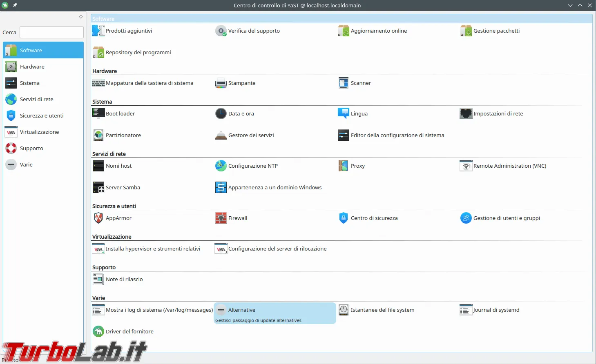Image resolution: width=596 pixels, height=364 pixels.
Task: Open Configurazione del server di rilocazione
Action: click(271, 249)
